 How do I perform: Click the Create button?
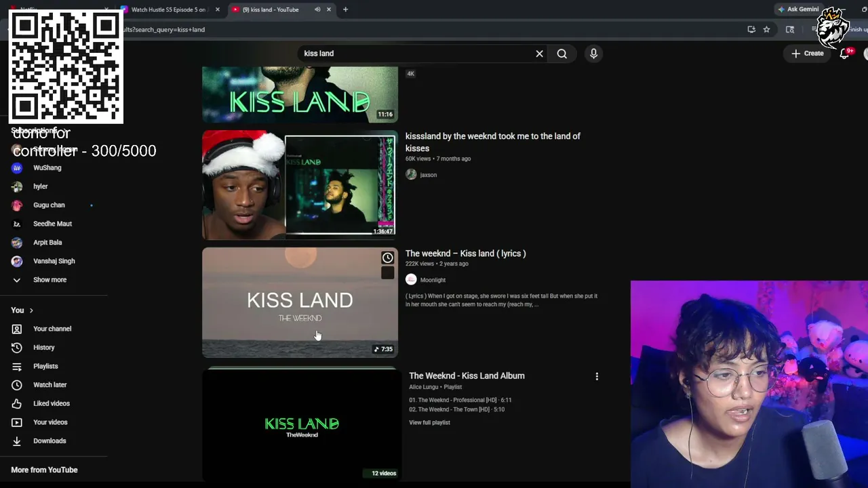point(807,54)
